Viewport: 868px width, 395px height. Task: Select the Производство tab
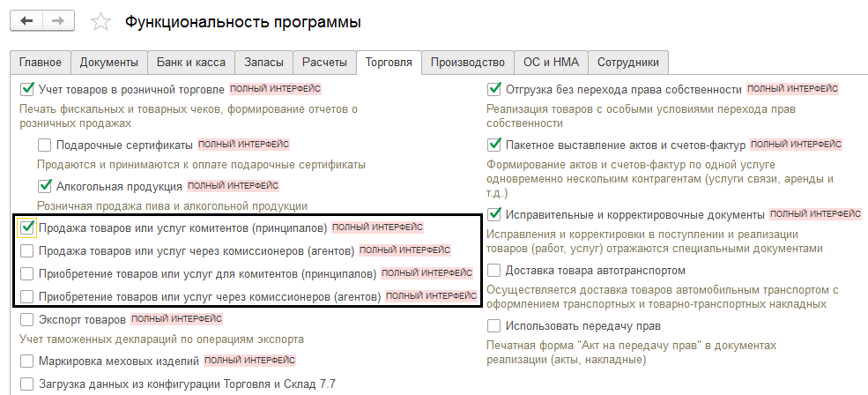(470, 62)
